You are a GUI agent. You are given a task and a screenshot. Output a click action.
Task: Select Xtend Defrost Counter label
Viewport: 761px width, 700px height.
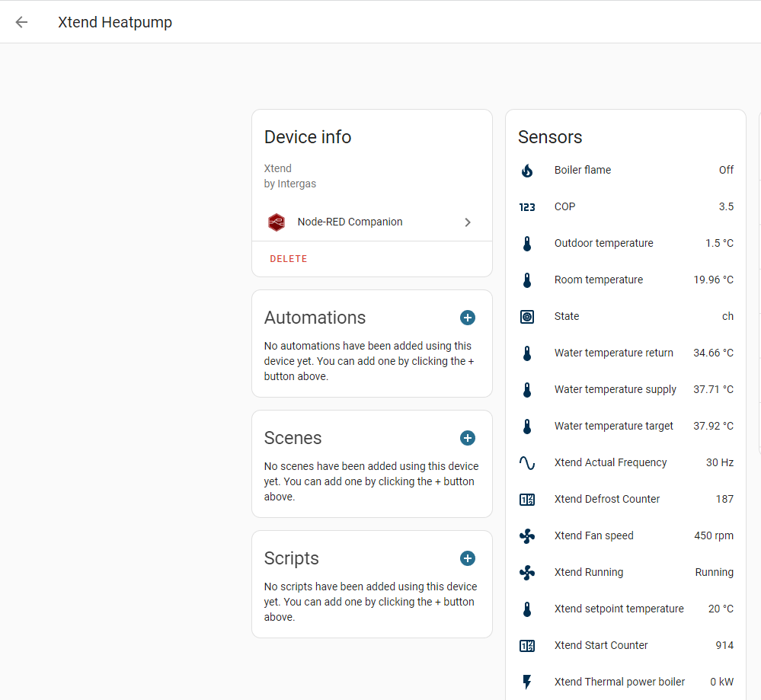606,499
